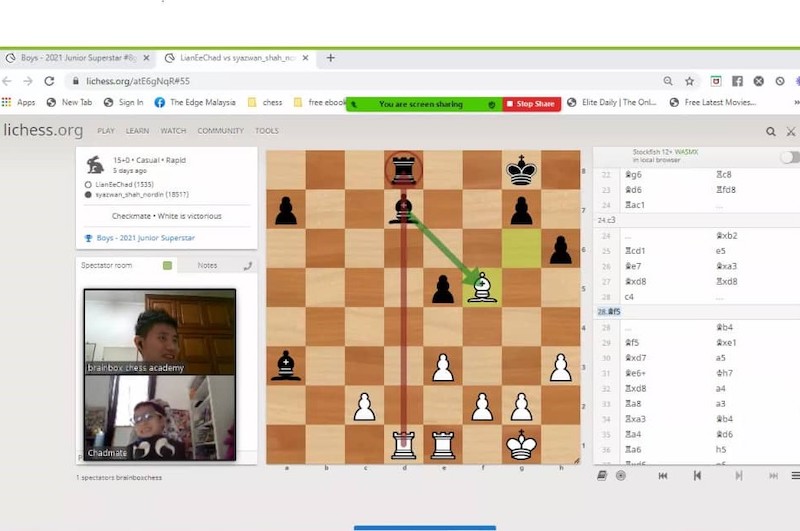This screenshot has height=531, width=800.
Task: Open the PLAY menu
Action: click(106, 131)
